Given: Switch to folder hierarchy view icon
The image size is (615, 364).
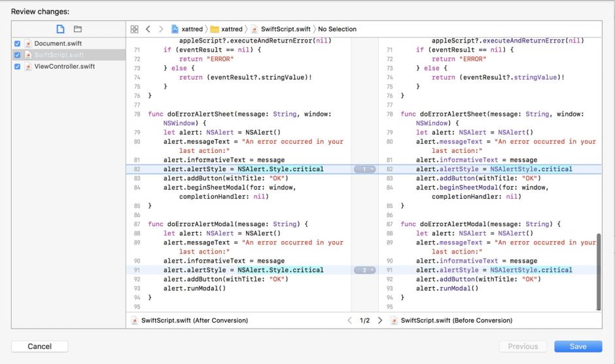Looking at the screenshot, I should (77, 29).
